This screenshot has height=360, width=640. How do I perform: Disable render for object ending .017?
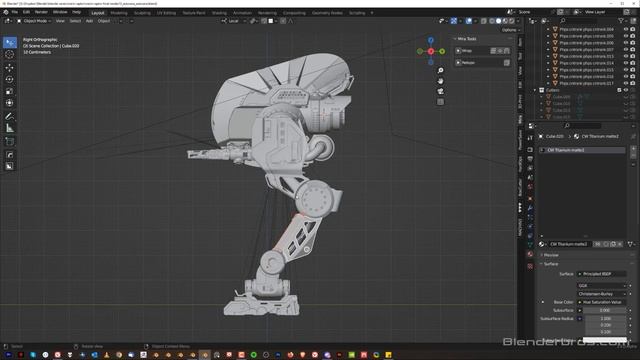[633, 83]
